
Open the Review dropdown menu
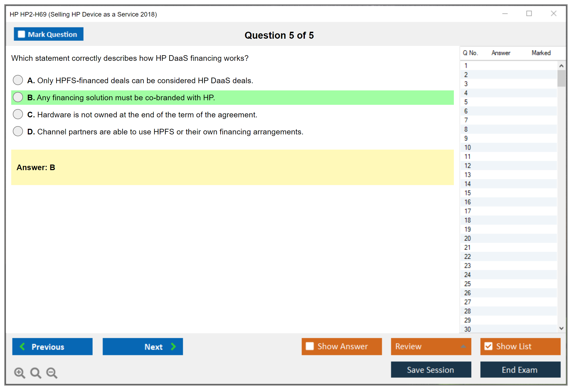[431, 346]
